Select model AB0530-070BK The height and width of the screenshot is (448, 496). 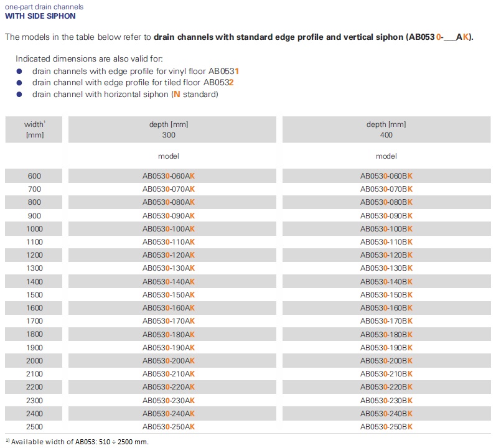tap(386, 189)
